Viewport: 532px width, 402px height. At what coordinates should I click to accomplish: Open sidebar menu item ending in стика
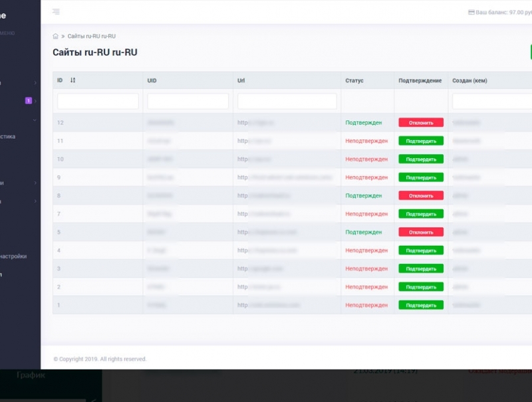point(8,137)
